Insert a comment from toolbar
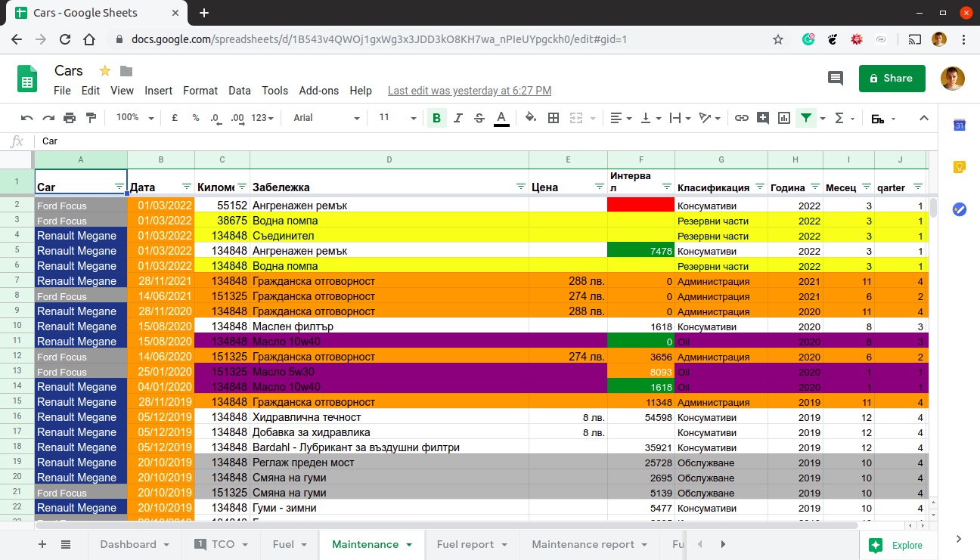This screenshot has width=980, height=560. click(x=763, y=118)
